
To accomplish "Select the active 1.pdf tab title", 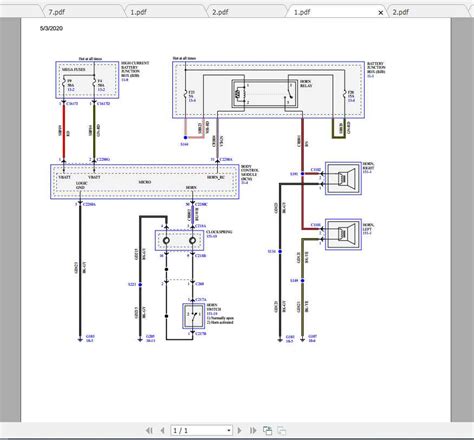I will tap(302, 12).
